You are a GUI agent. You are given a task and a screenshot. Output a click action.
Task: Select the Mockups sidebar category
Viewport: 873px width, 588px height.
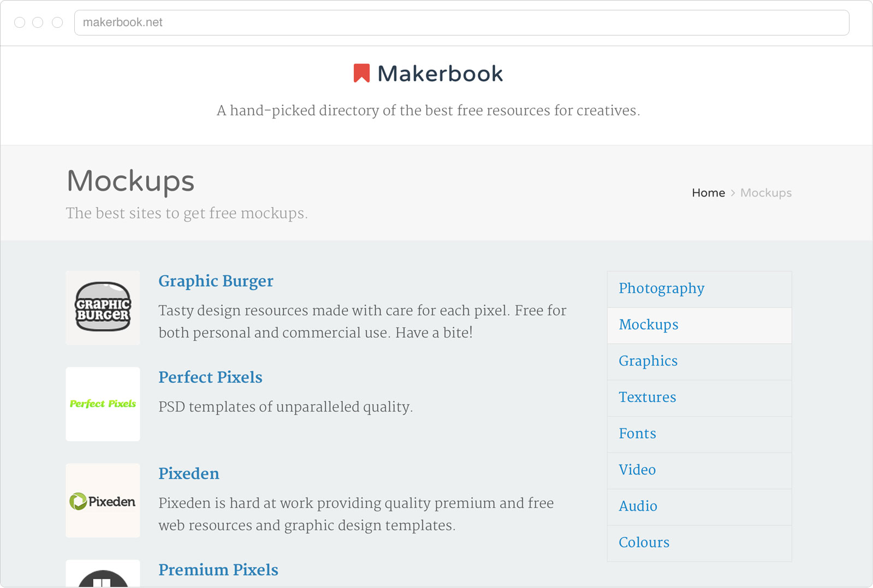coord(649,325)
